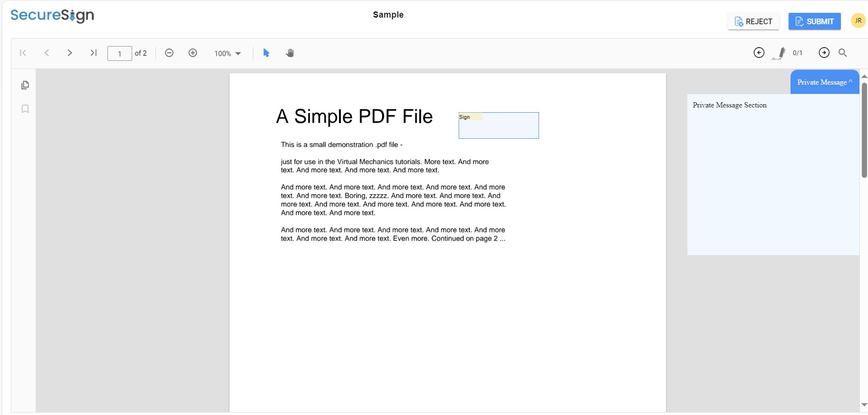Click the 'Sample' document title
Image resolution: width=868 pixels, height=415 pixels.
pos(388,15)
